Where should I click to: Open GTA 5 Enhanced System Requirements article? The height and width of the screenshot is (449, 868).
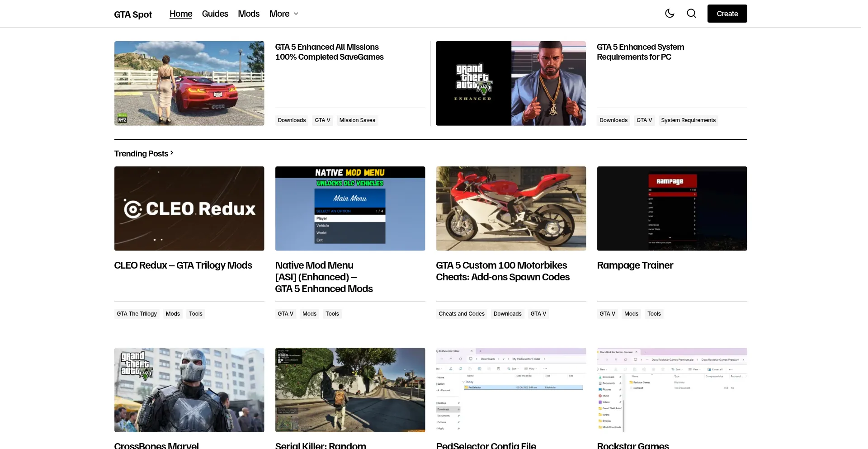click(x=640, y=52)
